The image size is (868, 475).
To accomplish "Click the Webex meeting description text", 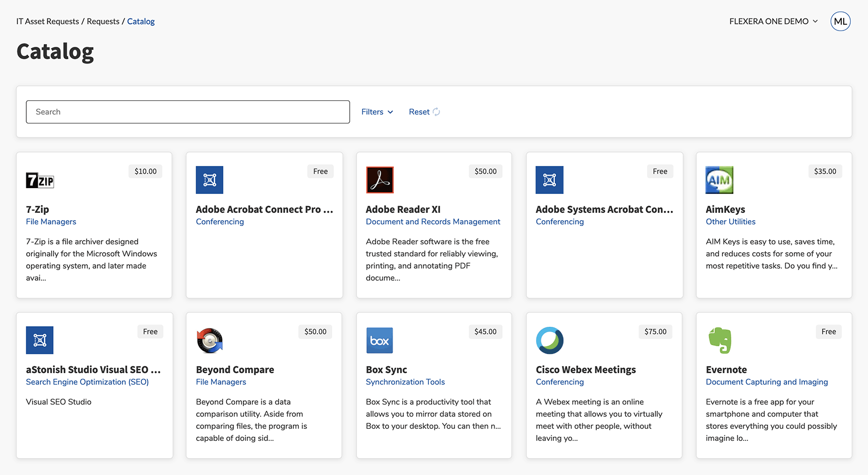I will click(599, 420).
